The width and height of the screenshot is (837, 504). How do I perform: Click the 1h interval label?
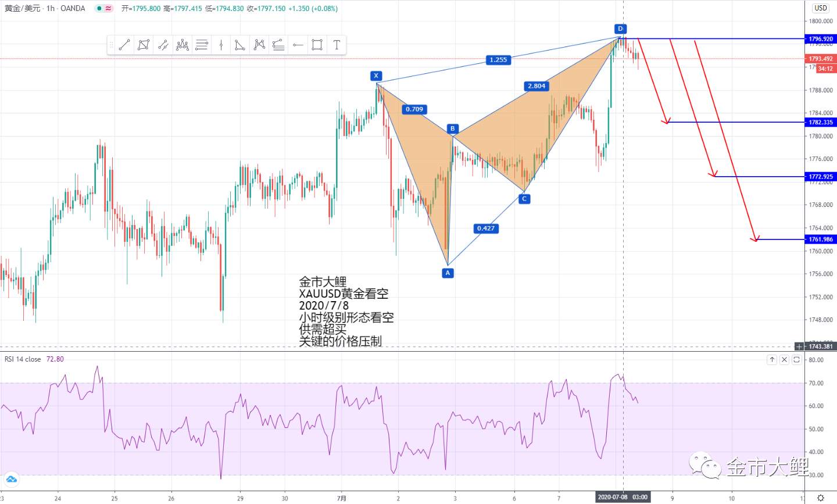(x=51, y=9)
